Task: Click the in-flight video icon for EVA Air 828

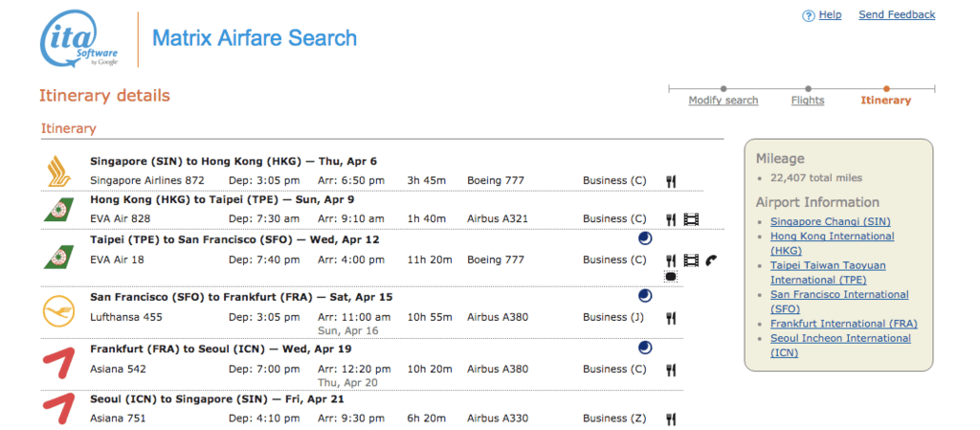Action: (x=691, y=219)
